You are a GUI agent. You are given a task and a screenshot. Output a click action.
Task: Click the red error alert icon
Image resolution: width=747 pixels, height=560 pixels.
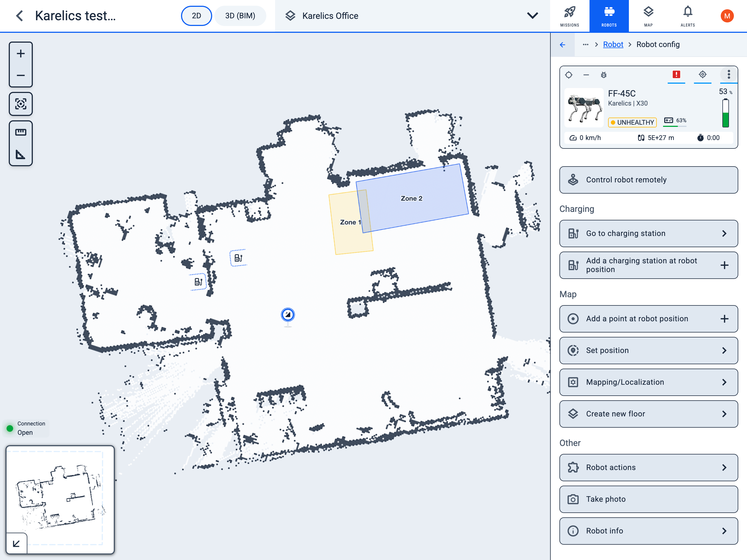point(676,74)
